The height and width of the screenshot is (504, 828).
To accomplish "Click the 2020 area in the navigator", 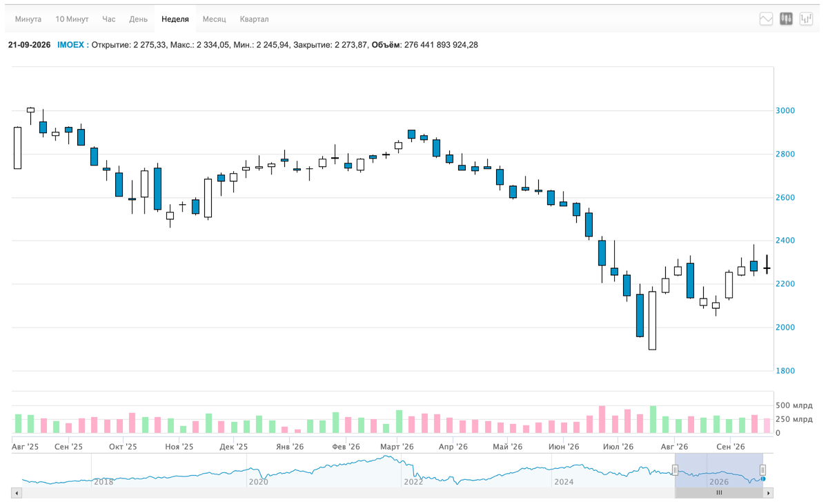I will pyautogui.click(x=258, y=482).
